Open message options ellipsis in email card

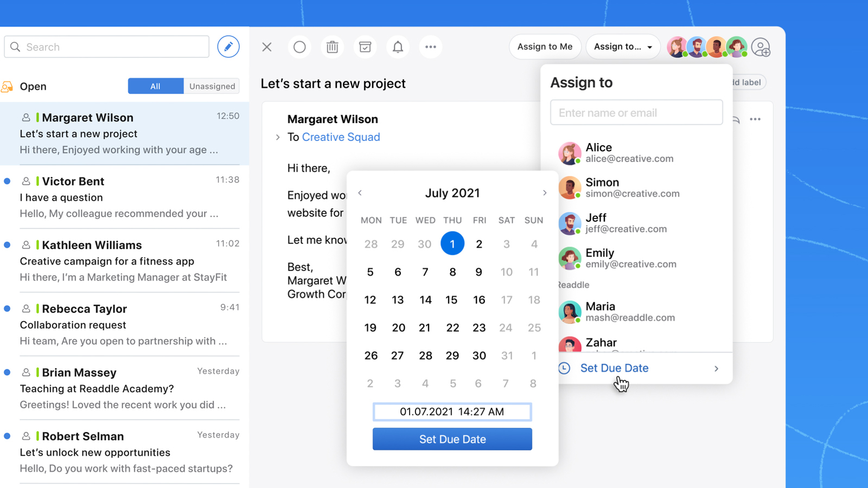(755, 119)
